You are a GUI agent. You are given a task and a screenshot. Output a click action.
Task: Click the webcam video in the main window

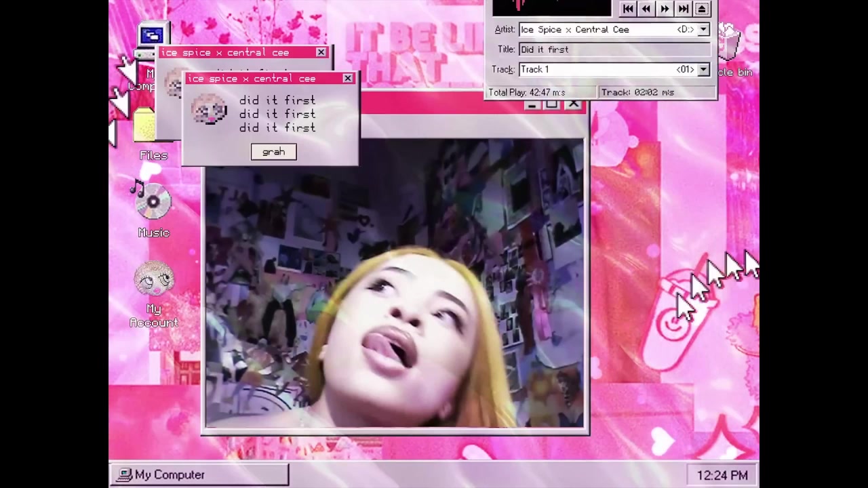[394, 283]
